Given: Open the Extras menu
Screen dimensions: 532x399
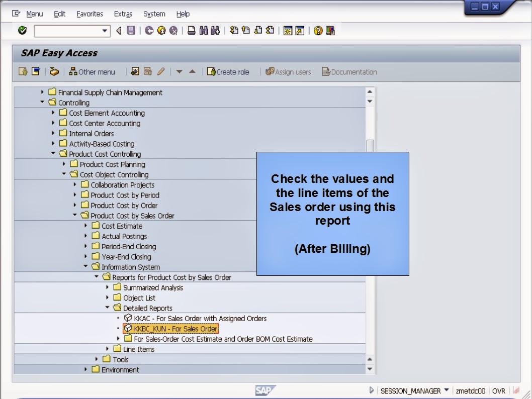Looking at the screenshot, I should [x=123, y=14].
